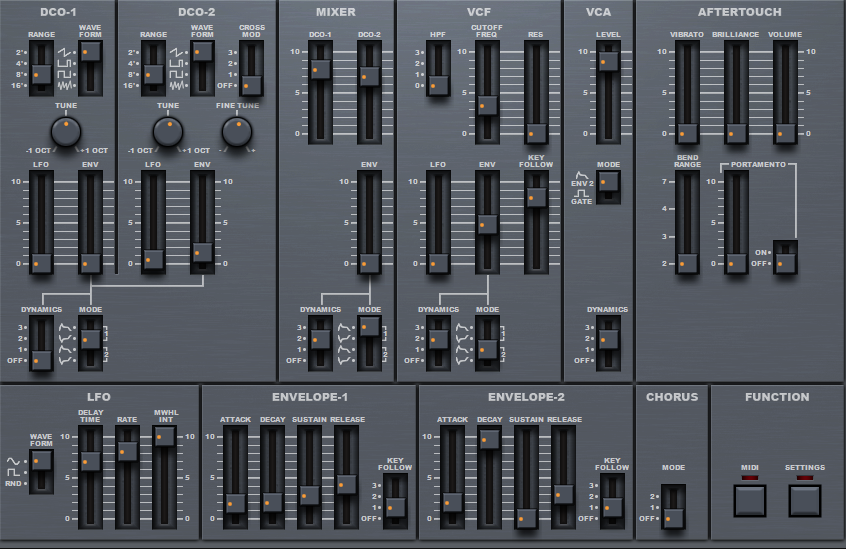Toggle the VCA MODE ENV2/GATE switch
This screenshot has width=846, height=549.
coord(609,182)
